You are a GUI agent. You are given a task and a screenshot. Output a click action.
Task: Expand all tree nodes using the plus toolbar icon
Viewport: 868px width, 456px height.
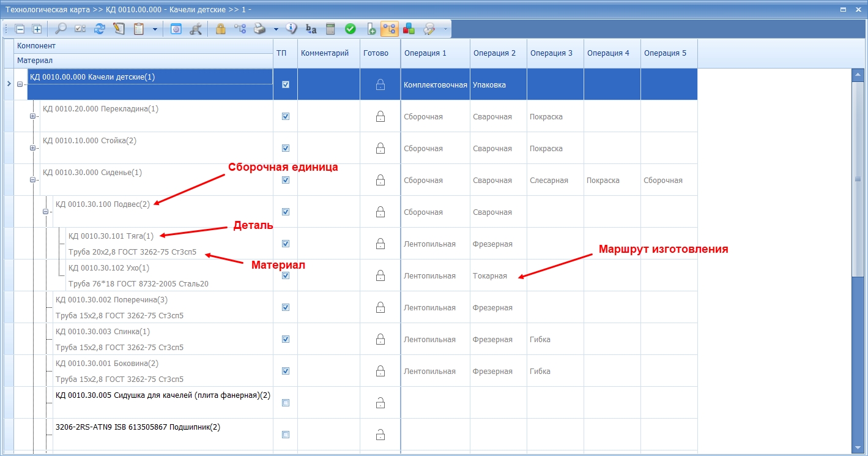pos(37,29)
